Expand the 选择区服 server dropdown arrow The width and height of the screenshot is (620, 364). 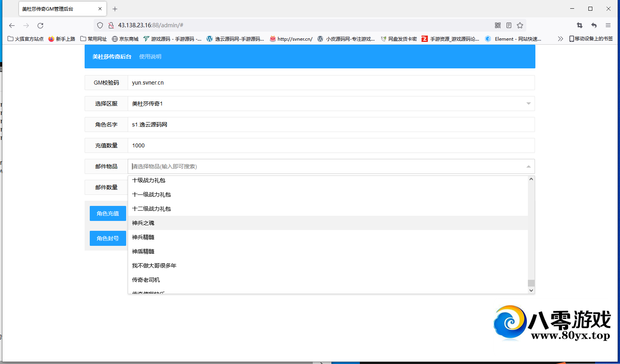coord(528,104)
